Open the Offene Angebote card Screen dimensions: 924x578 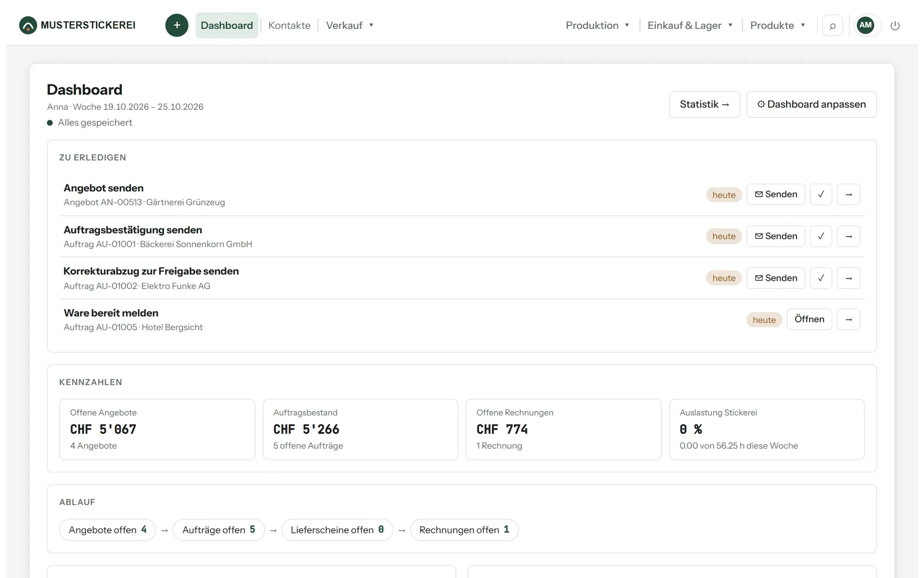(157, 429)
